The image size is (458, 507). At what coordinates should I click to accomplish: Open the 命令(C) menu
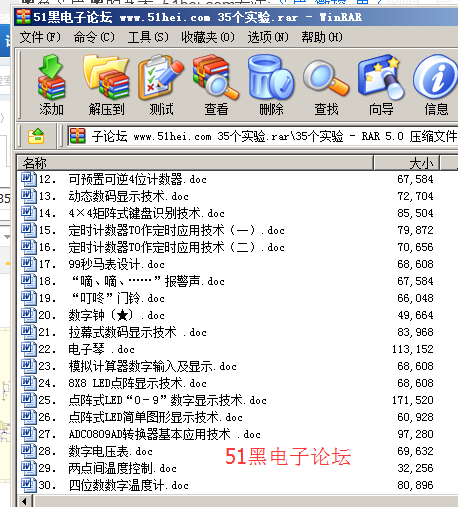coord(94,37)
